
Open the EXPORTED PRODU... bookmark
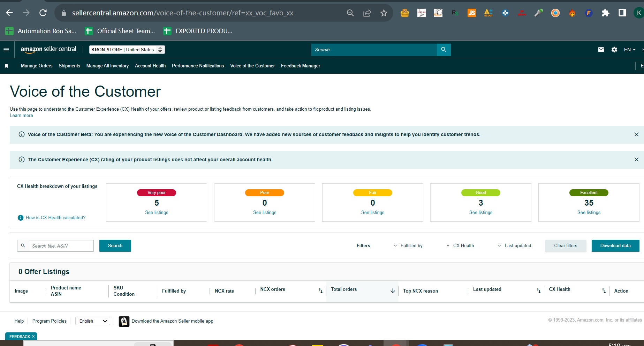pyautogui.click(x=198, y=31)
